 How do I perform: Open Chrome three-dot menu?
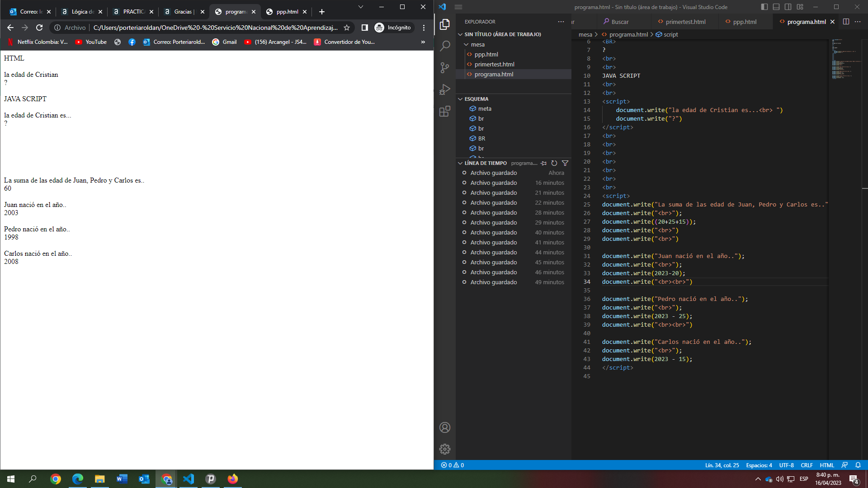tap(424, 28)
